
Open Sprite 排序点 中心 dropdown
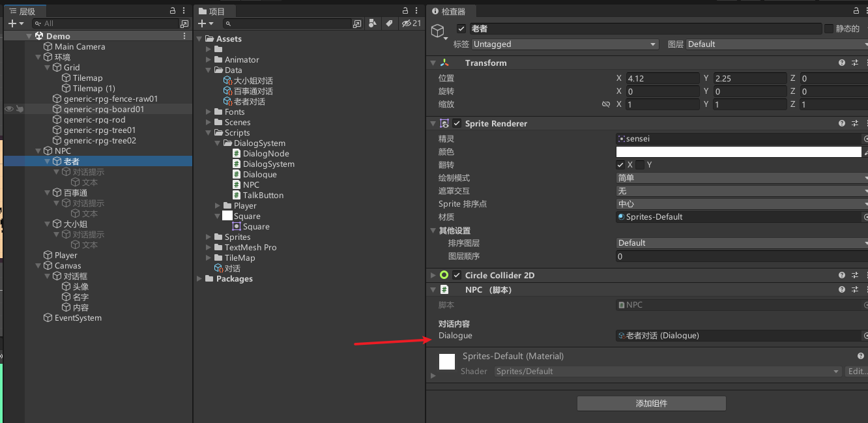point(742,204)
